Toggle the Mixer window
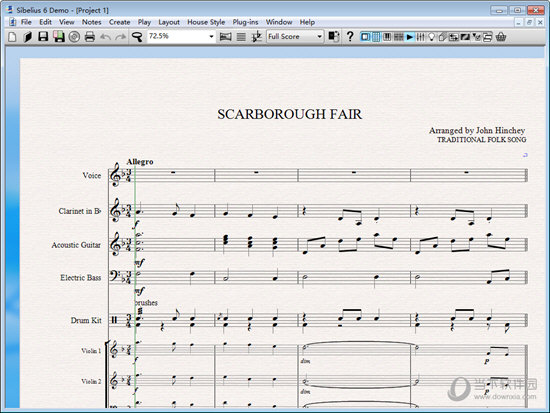The image size is (550, 413). [420, 36]
